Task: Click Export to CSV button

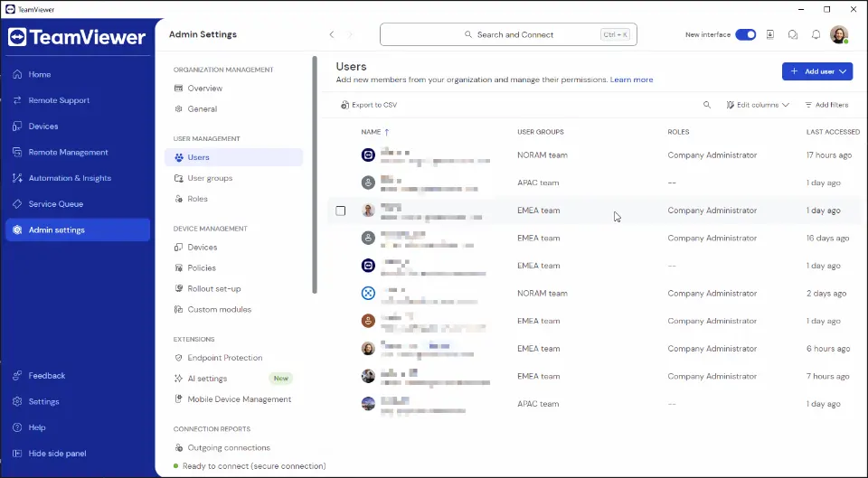Action: pyautogui.click(x=369, y=105)
